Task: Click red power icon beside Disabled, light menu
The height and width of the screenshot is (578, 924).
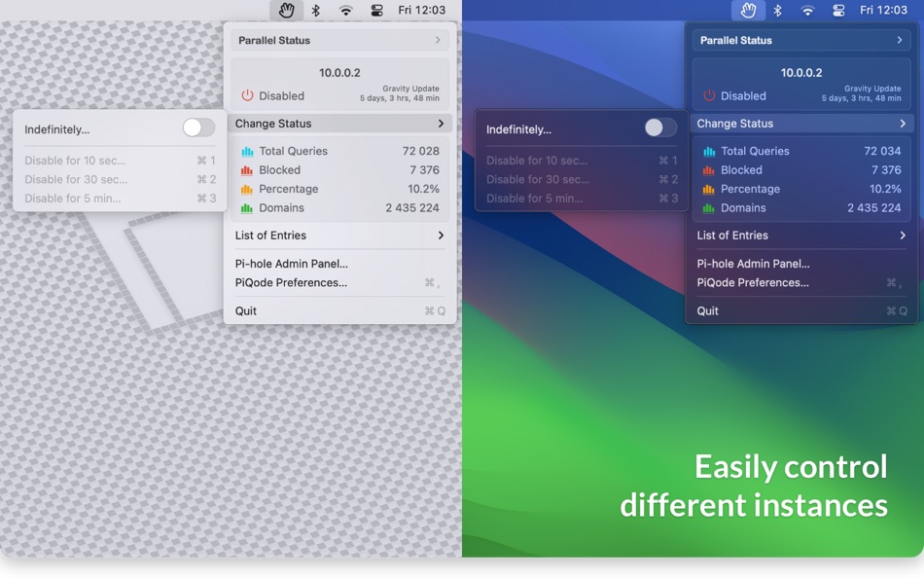Action: 247,95
